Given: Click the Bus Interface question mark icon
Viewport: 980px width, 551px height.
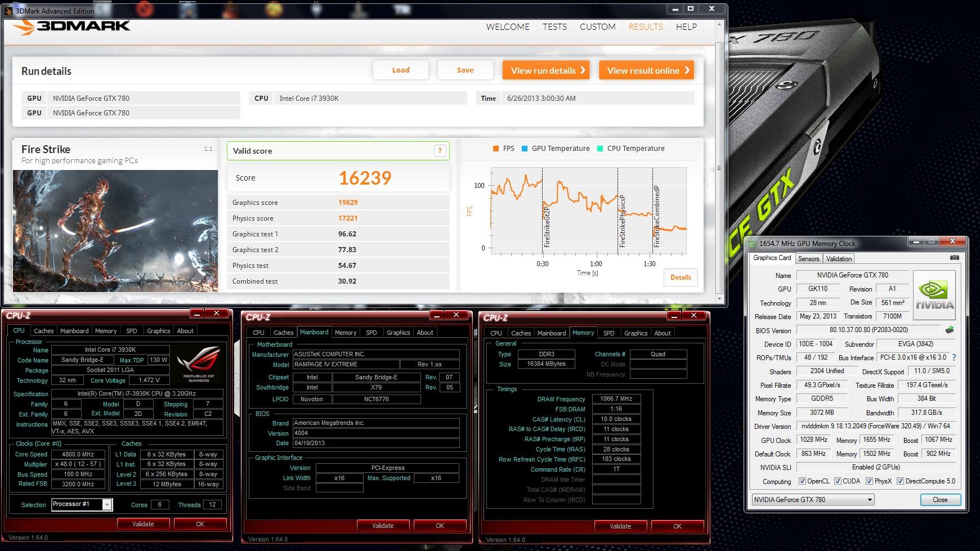Looking at the screenshot, I should (954, 357).
